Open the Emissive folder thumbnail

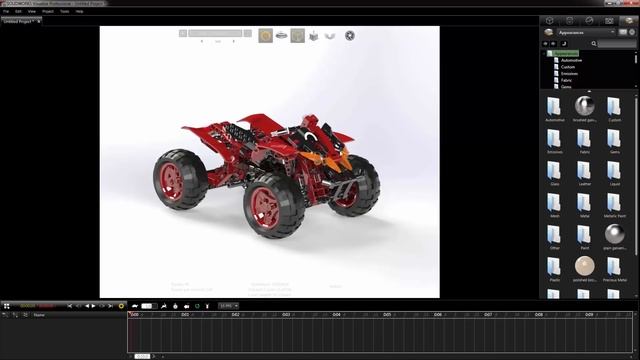click(554, 139)
